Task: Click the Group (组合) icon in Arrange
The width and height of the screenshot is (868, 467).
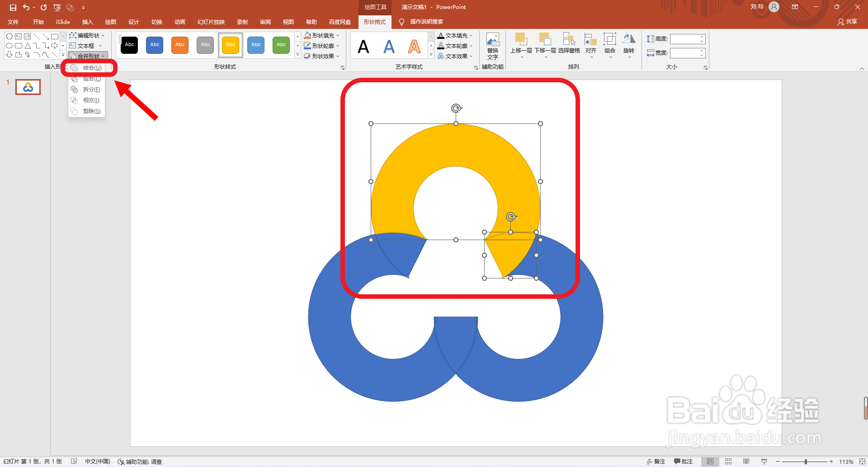Action: pyautogui.click(x=610, y=39)
